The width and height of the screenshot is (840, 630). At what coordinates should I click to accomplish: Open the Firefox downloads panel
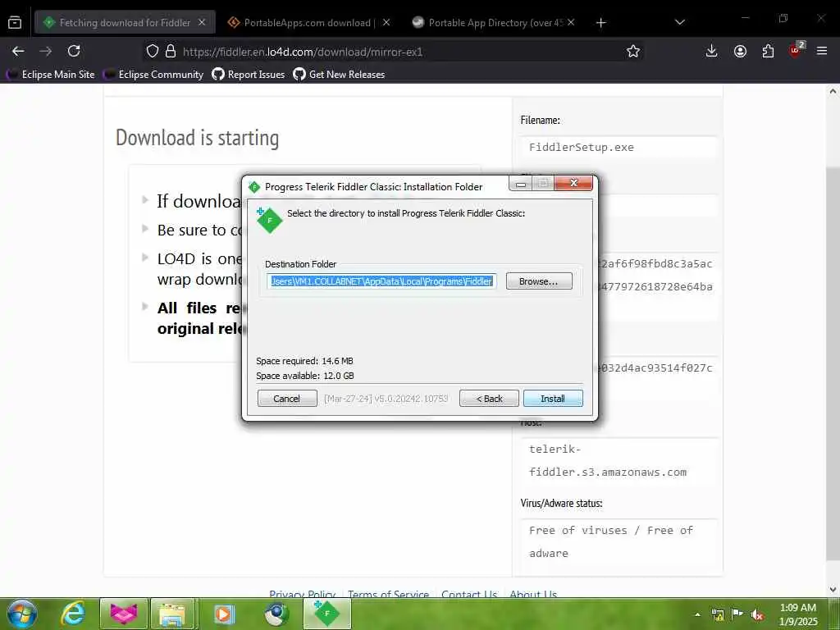[711, 52]
